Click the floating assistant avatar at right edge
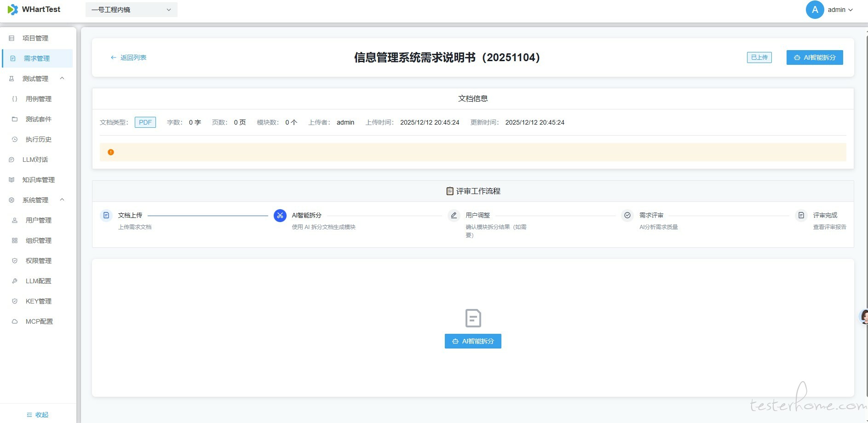The height and width of the screenshot is (423, 868). [863, 317]
